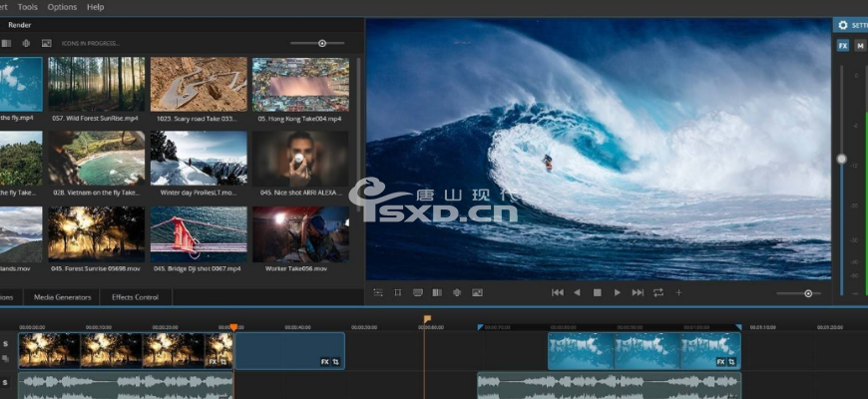
Task: Play the preview forward
Action: [x=618, y=292]
